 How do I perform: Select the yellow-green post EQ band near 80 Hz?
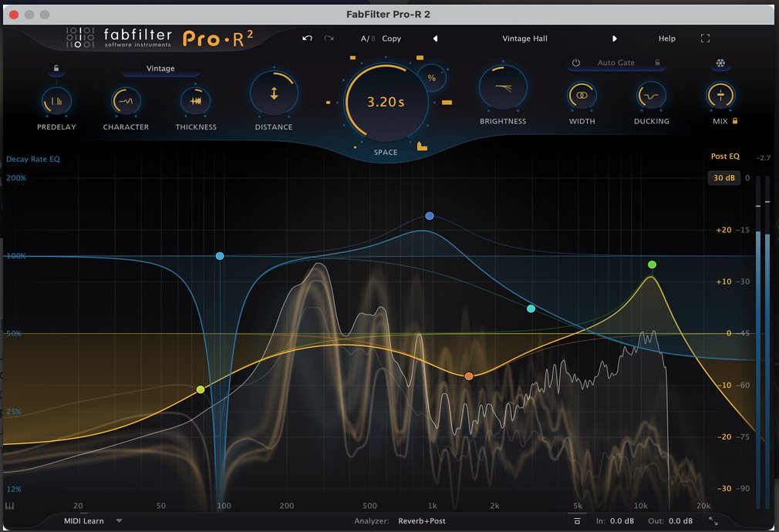pos(201,389)
